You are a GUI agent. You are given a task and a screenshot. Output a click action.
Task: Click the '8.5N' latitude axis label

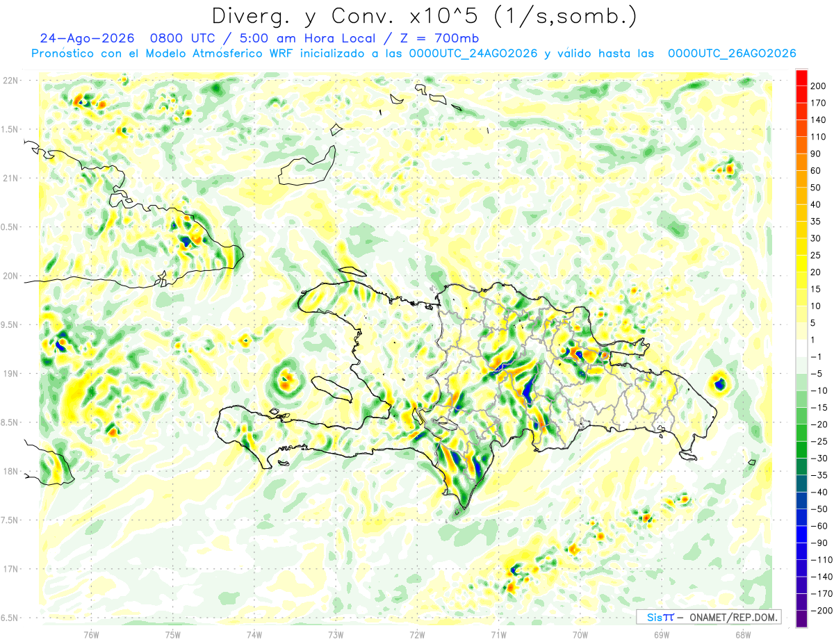click(10, 422)
